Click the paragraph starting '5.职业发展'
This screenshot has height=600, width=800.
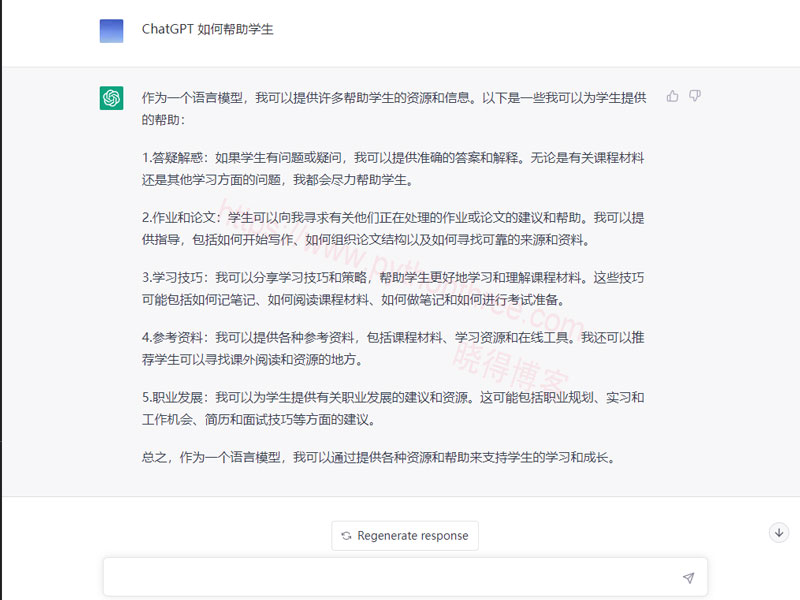pyautogui.click(x=393, y=408)
